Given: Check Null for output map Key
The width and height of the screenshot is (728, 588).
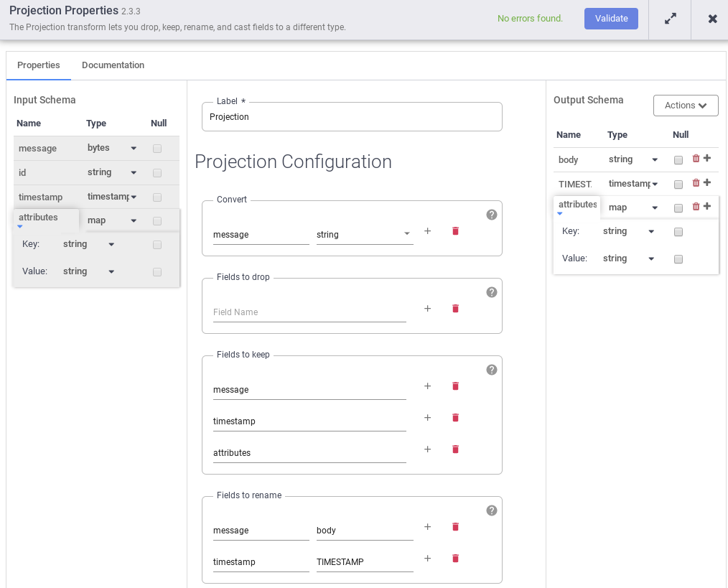Looking at the screenshot, I should point(678,232).
